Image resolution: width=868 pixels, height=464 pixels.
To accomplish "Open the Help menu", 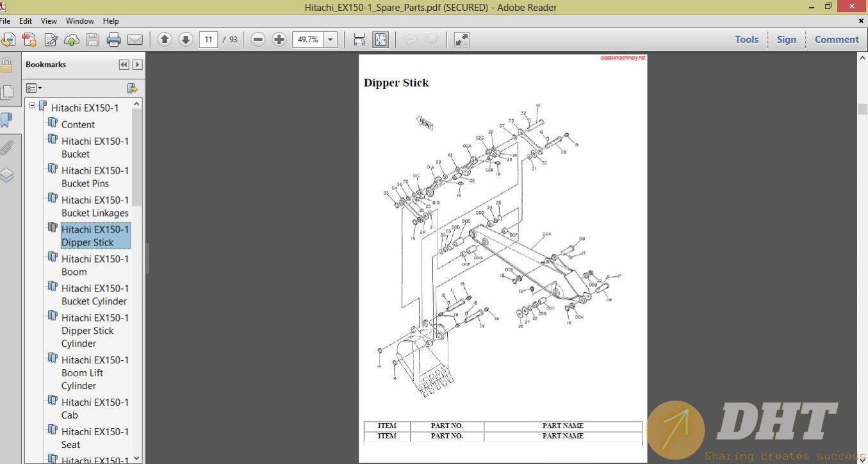I will point(111,21).
